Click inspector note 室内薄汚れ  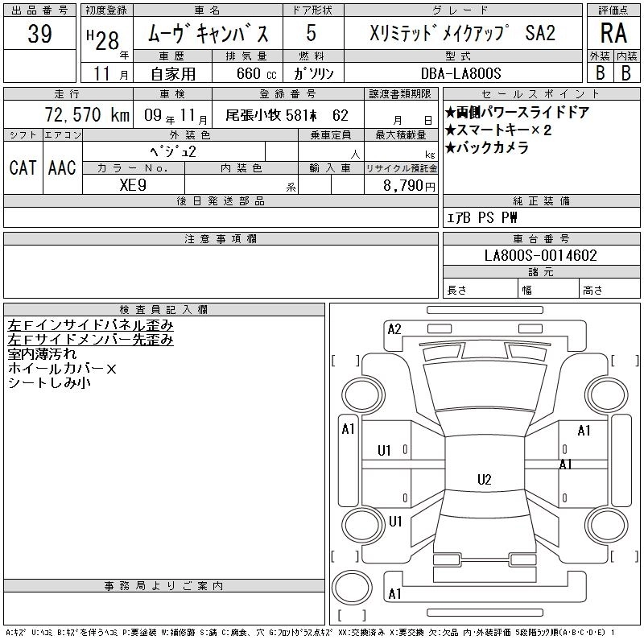click(x=42, y=354)
